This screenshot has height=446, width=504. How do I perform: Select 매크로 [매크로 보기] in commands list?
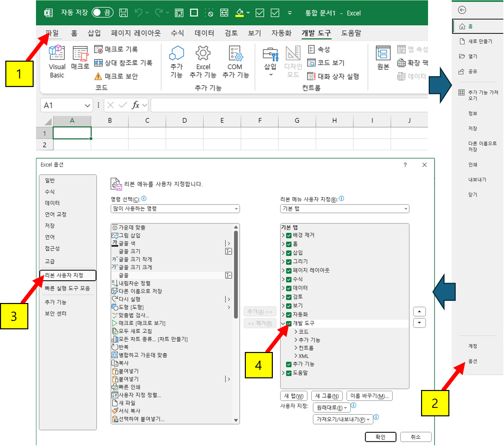pos(172,323)
